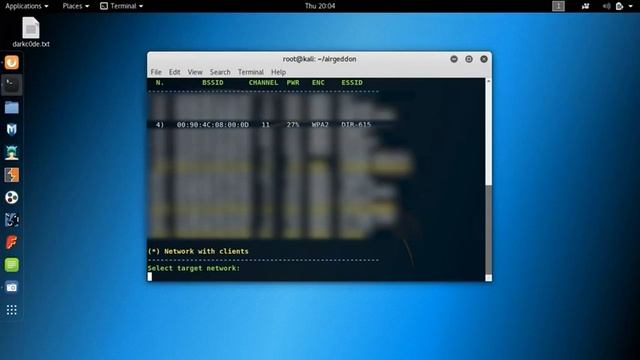Viewport: 640px width, 360px height.
Task: Open the Places menu
Action: click(x=76, y=6)
